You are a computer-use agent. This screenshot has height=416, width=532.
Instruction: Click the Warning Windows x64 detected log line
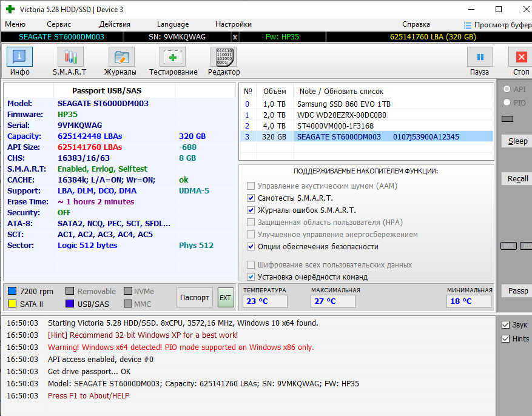click(x=181, y=347)
